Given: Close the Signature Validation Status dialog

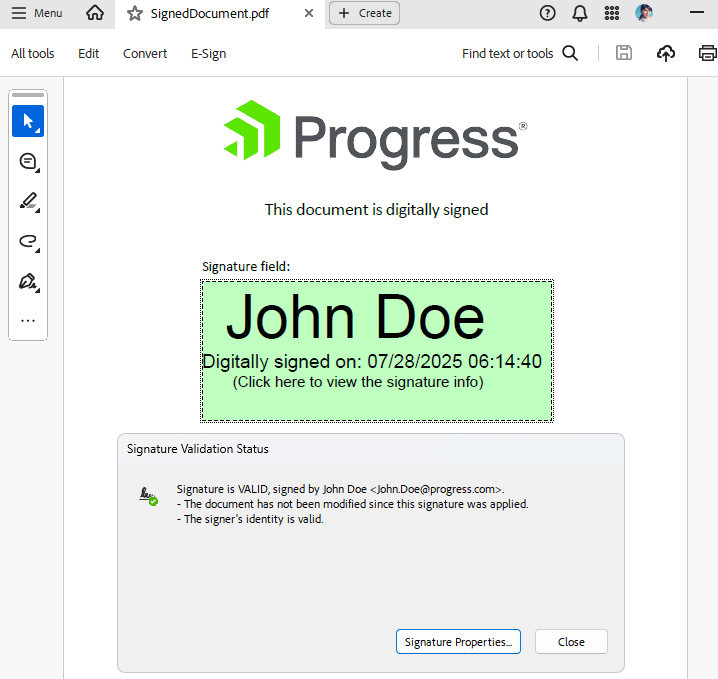Looking at the screenshot, I should pyautogui.click(x=571, y=641).
